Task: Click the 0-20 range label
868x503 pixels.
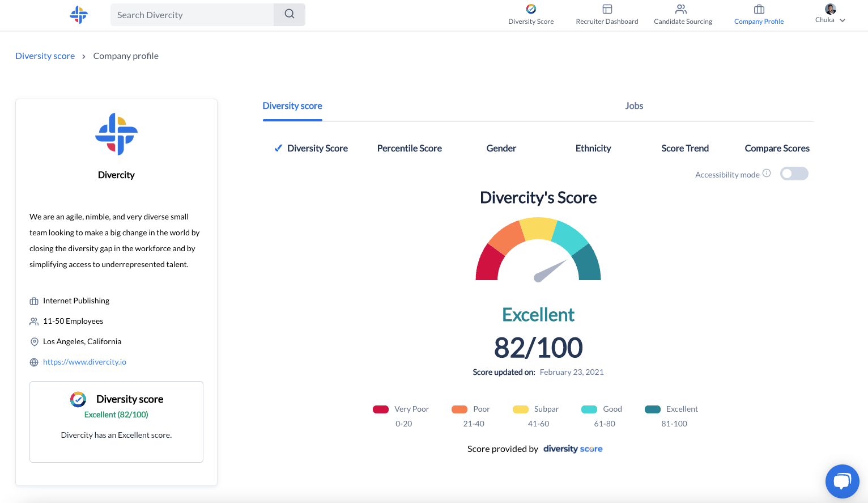Action: click(x=404, y=424)
